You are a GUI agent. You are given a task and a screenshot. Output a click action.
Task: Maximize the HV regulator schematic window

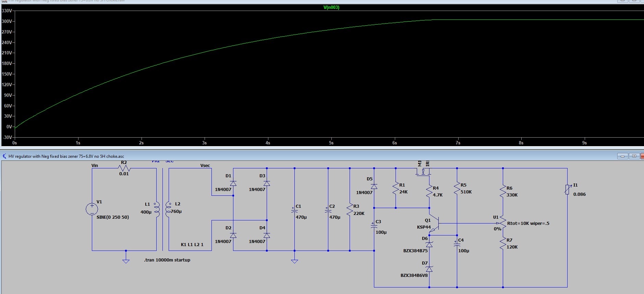[634, 156]
